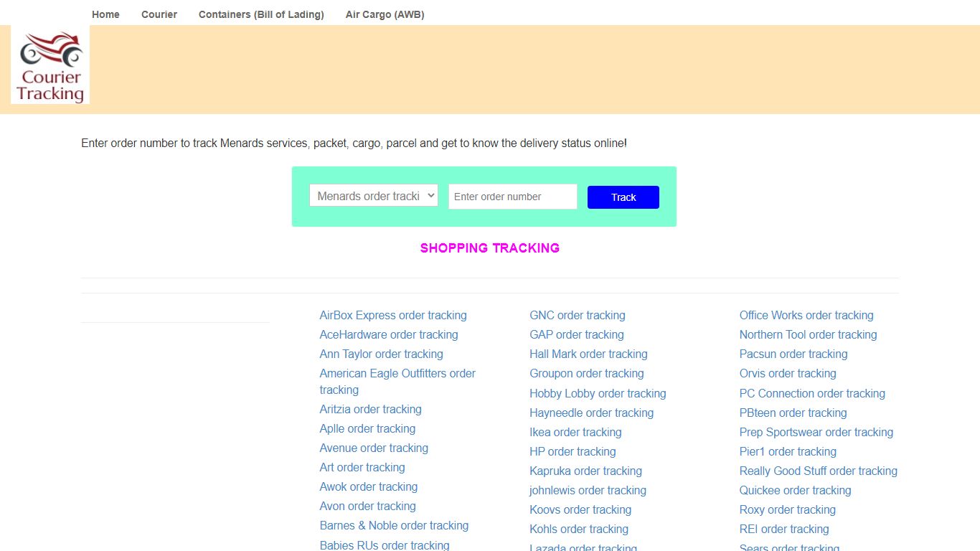Open GNC order tracking link
980x551 pixels.
[x=578, y=315]
